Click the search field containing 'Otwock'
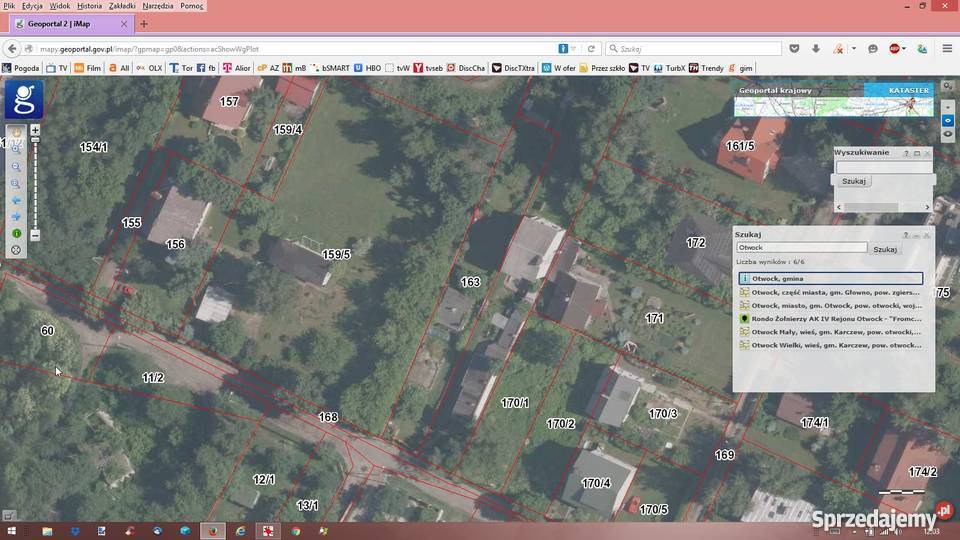 tap(801, 247)
